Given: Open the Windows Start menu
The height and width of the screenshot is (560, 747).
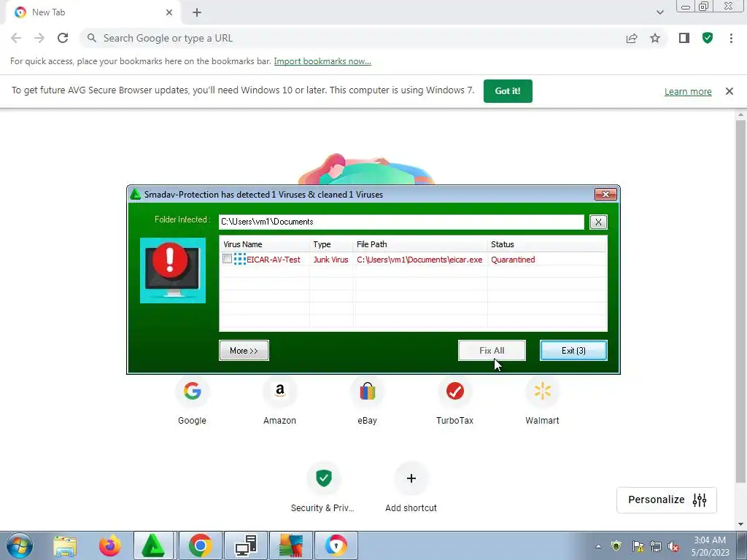Looking at the screenshot, I should coord(20,545).
